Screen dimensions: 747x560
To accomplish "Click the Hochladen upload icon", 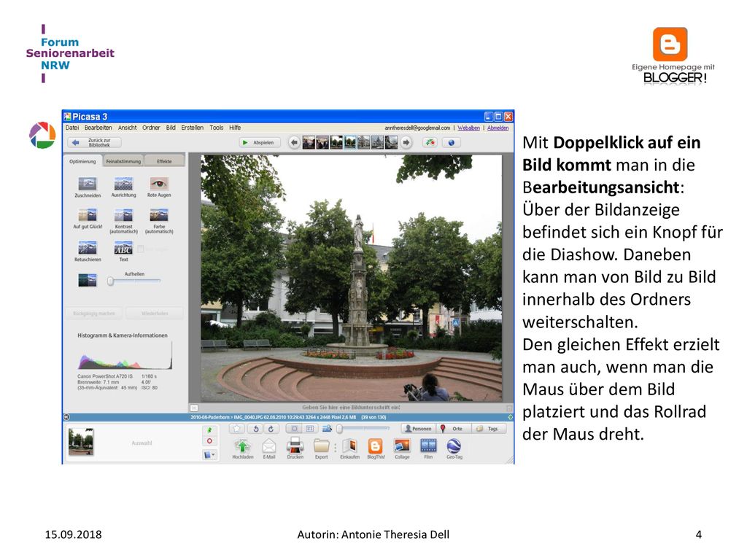I will [242, 446].
